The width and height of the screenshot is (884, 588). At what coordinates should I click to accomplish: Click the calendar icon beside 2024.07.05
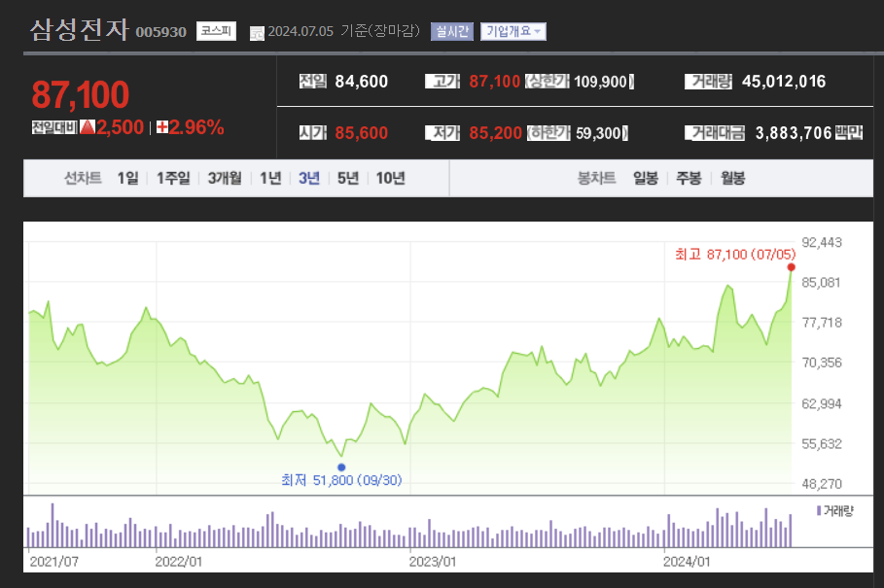[x=257, y=34]
